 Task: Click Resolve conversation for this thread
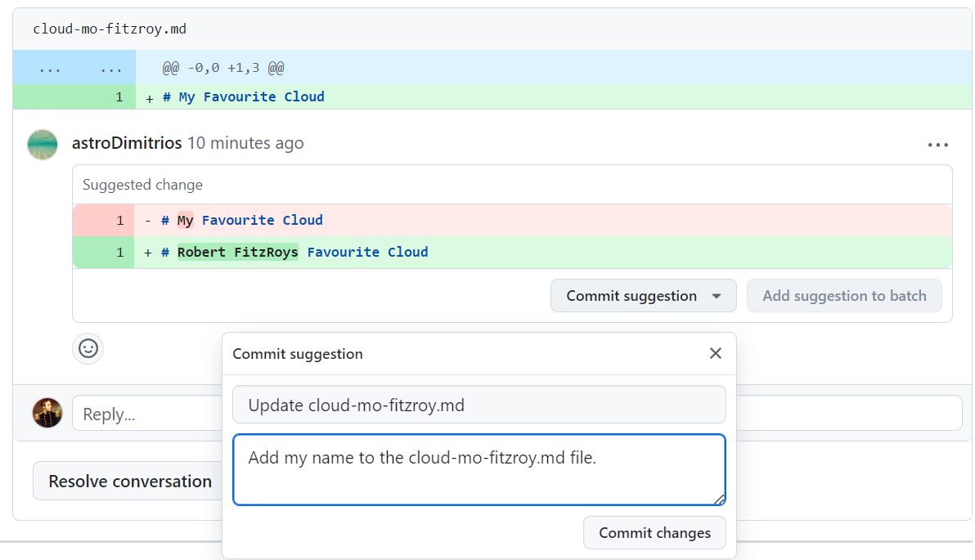click(x=128, y=481)
